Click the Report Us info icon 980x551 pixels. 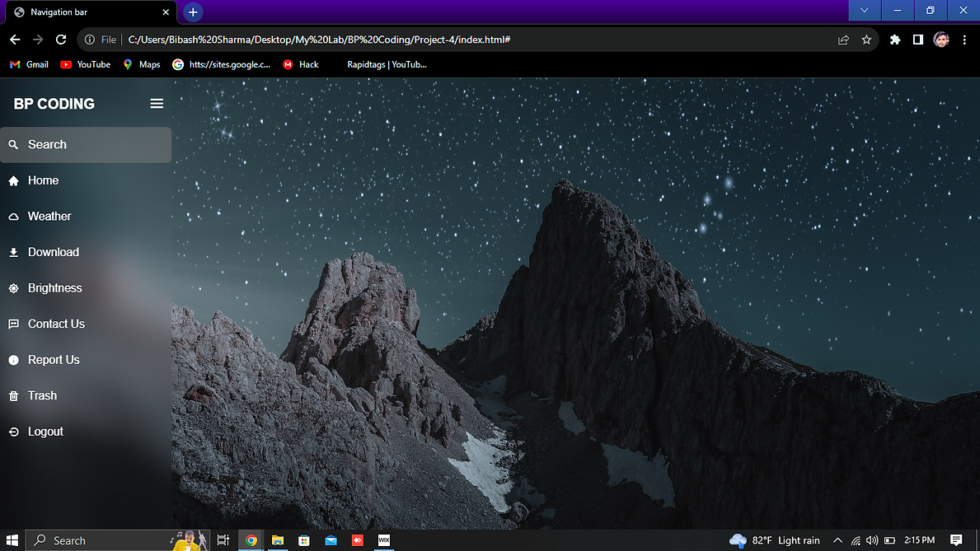tap(13, 361)
